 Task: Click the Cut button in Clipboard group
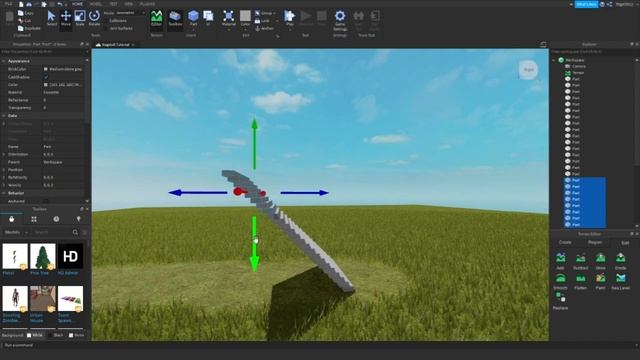click(24, 20)
